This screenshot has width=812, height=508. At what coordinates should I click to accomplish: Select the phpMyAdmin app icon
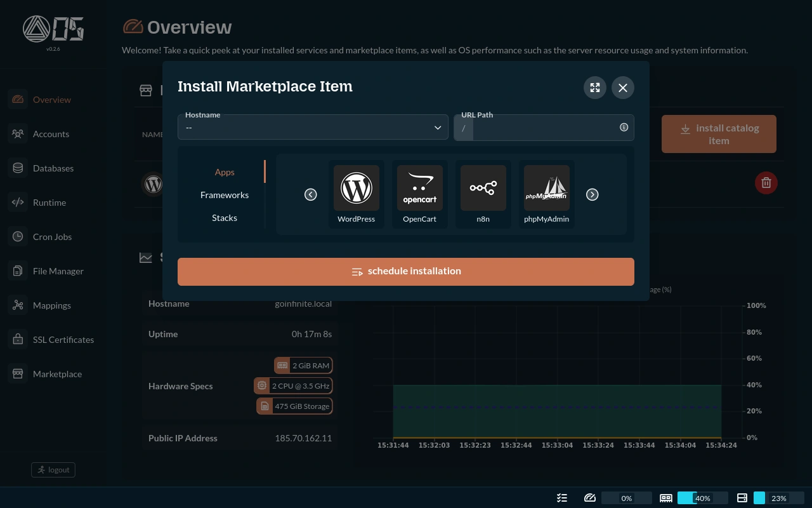(x=547, y=189)
